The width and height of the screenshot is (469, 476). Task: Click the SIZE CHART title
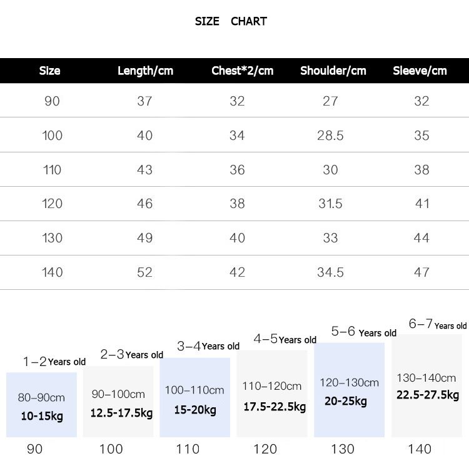[231, 21]
